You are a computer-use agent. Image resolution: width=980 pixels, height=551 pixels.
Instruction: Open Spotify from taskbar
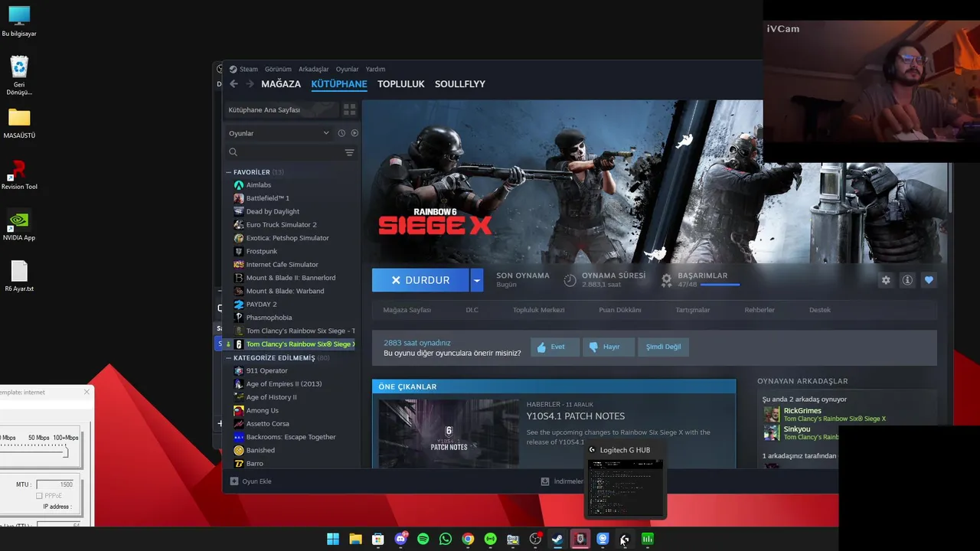(x=423, y=540)
